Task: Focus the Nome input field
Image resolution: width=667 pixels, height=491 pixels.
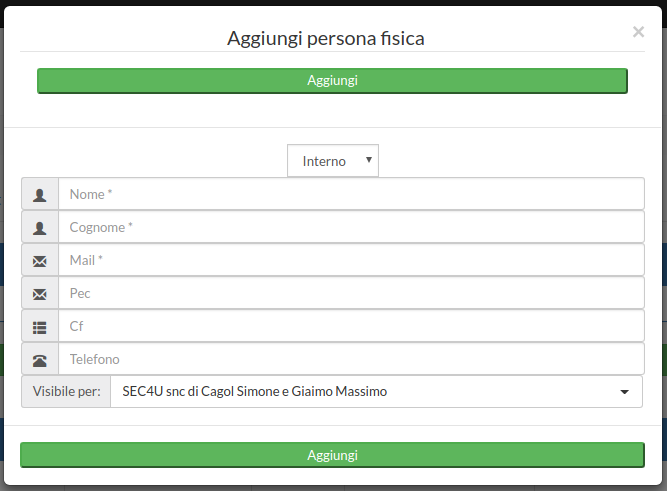Action: tap(351, 194)
